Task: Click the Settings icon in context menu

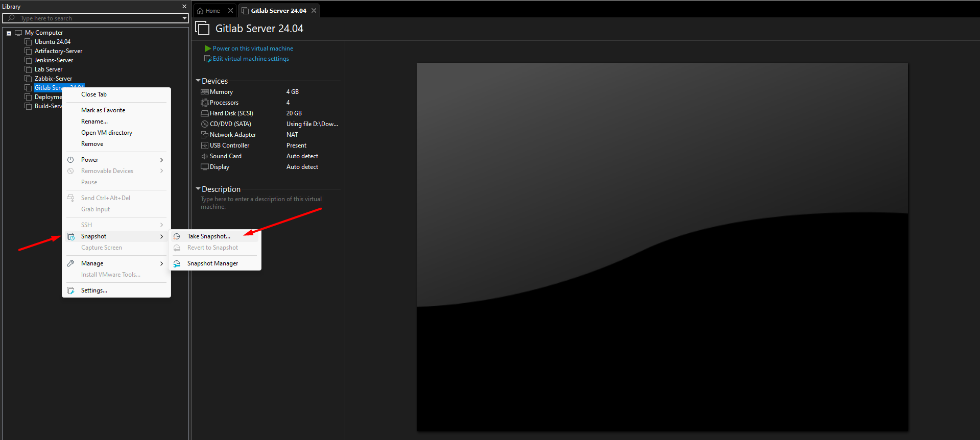Action: click(70, 290)
